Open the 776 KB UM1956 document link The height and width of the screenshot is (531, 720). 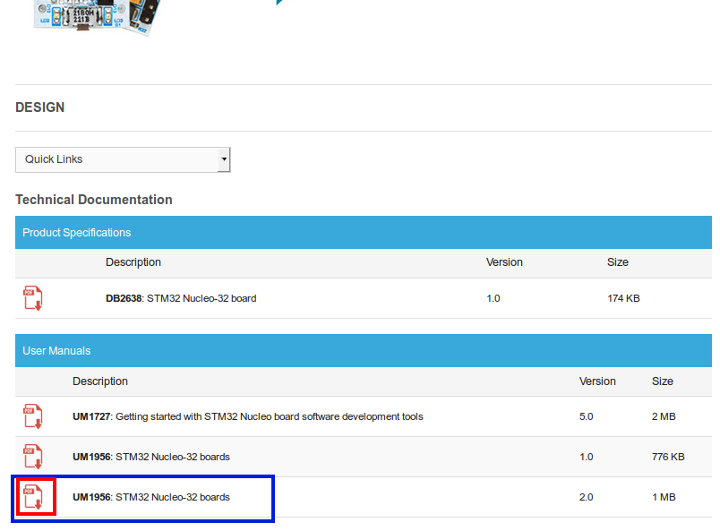coord(150,457)
